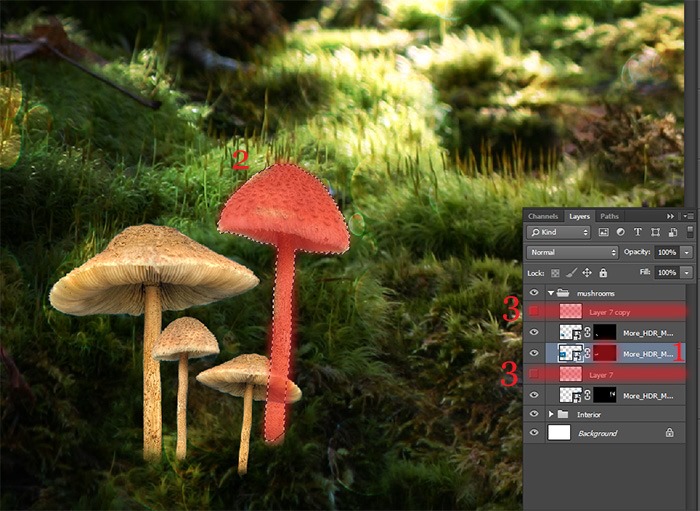Viewport: 700px width, 511px height.
Task: Switch to the Channels tab
Action: (543, 216)
